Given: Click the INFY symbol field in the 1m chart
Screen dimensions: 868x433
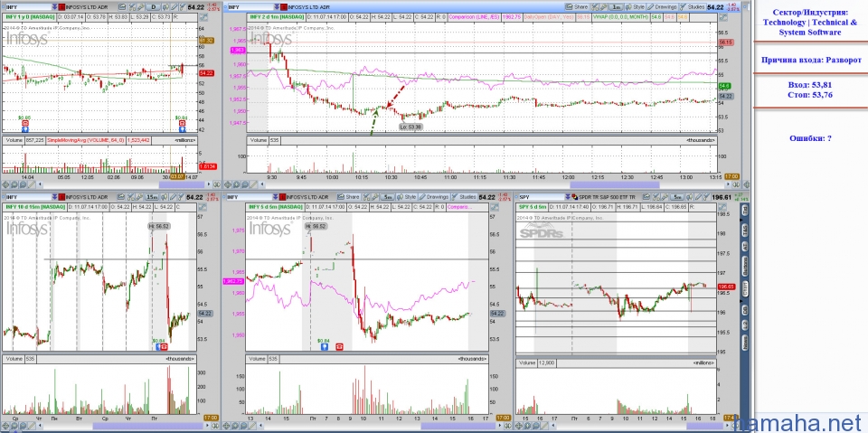Looking at the screenshot, I should point(250,6).
